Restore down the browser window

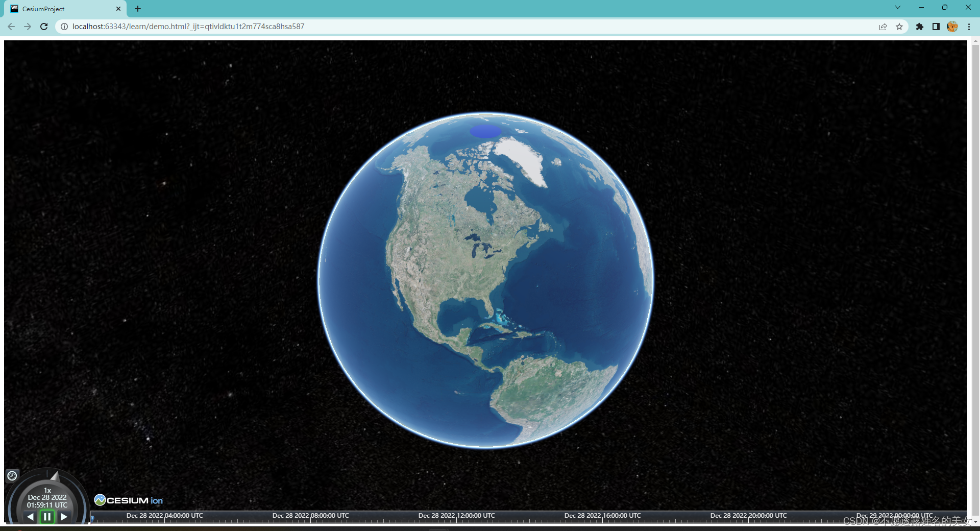coord(945,8)
